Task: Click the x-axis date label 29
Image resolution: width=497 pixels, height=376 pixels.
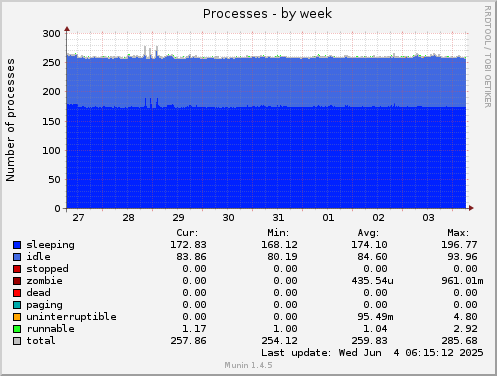Action: pyautogui.click(x=178, y=218)
